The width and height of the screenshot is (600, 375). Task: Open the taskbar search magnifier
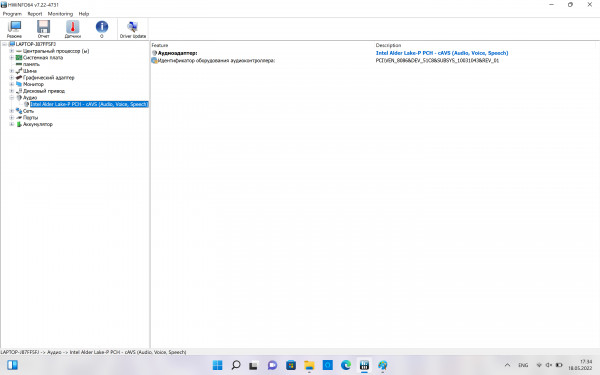[x=236, y=365]
